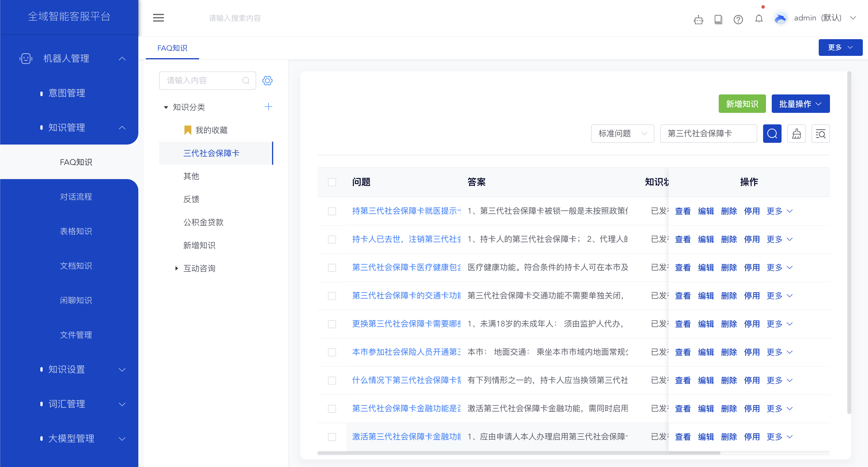Clear filters with the broom icon
The height and width of the screenshot is (467, 868).
pyautogui.click(x=797, y=133)
